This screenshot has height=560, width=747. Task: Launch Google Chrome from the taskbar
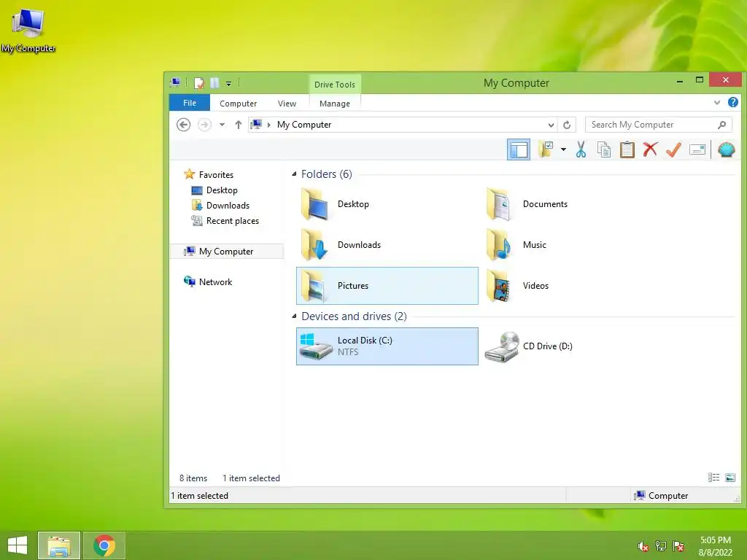coord(104,545)
